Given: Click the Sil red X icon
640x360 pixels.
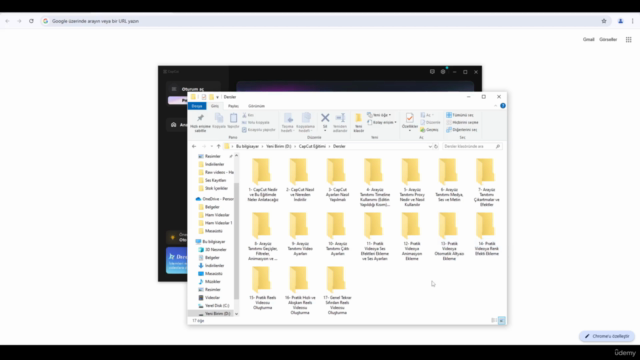Looking at the screenshot, I should (325, 118).
